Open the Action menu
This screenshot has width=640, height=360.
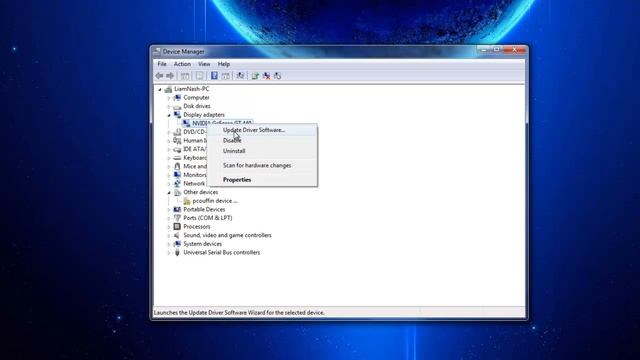(182, 64)
